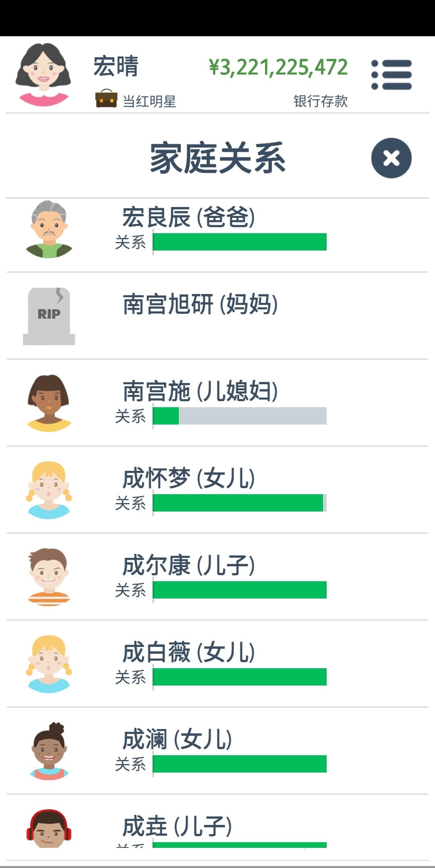Close the 家庭关系 panel
The width and height of the screenshot is (435, 868).
(x=391, y=158)
